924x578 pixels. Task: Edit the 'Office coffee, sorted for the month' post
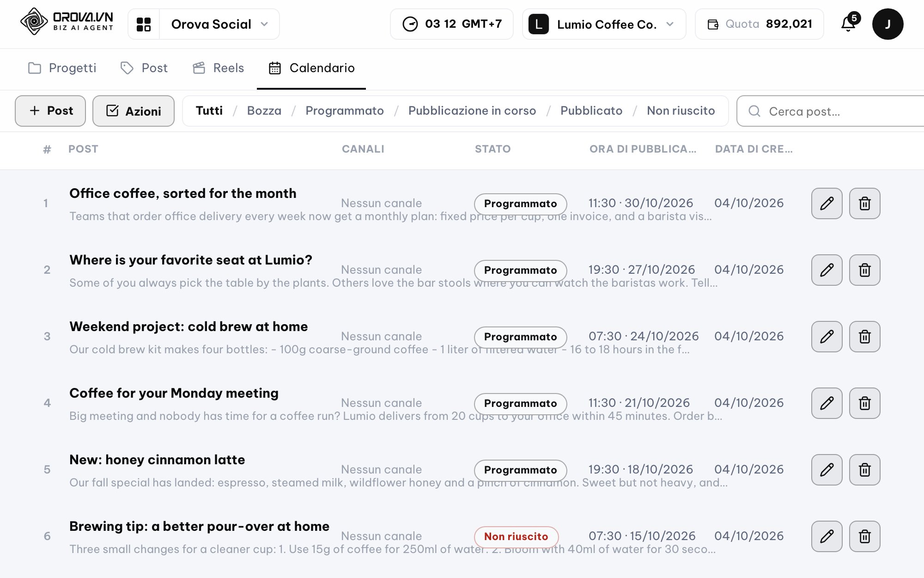coord(827,203)
